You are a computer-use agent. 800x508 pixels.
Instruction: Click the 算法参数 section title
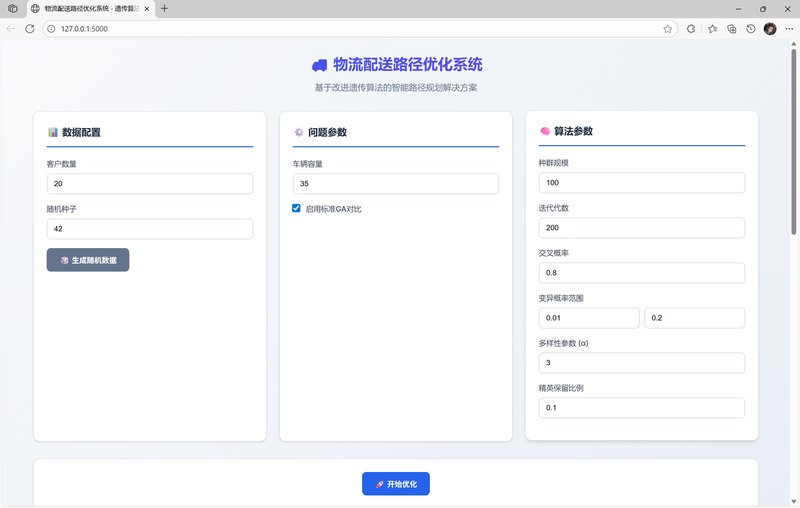[573, 131]
